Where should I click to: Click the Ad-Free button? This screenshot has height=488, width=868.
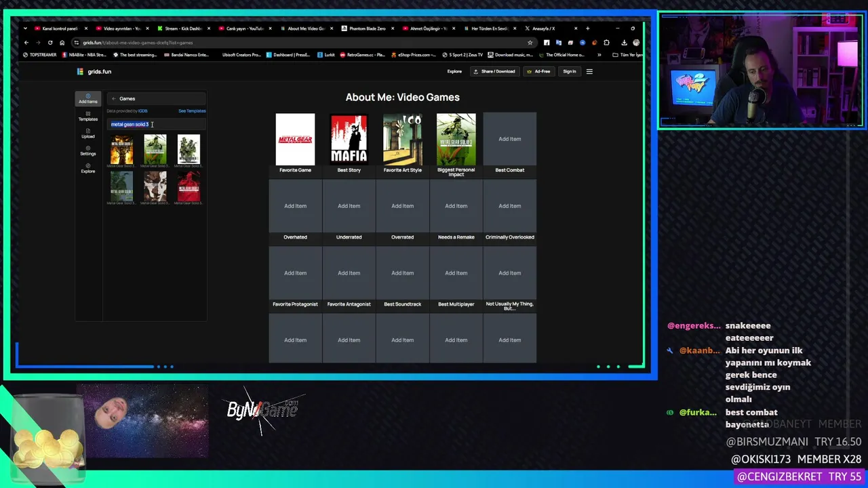click(x=539, y=71)
